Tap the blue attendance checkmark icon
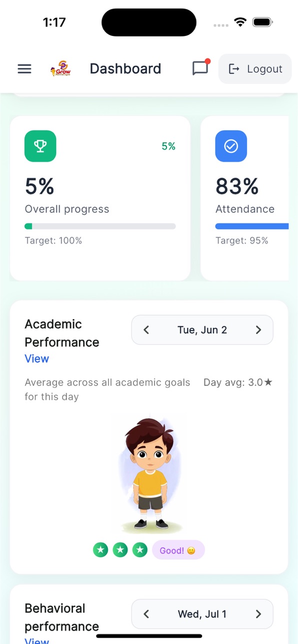This screenshot has height=644, width=298. pyautogui.click(x=231, y=146)
